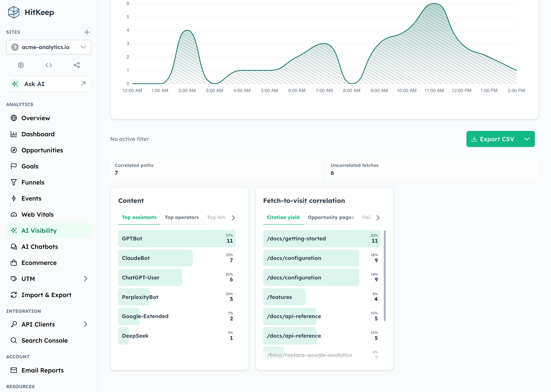Viewport: 551px width, 392px height.
Task: Click the Ecommerce bag icon
Action: click(x=14, y=263)
